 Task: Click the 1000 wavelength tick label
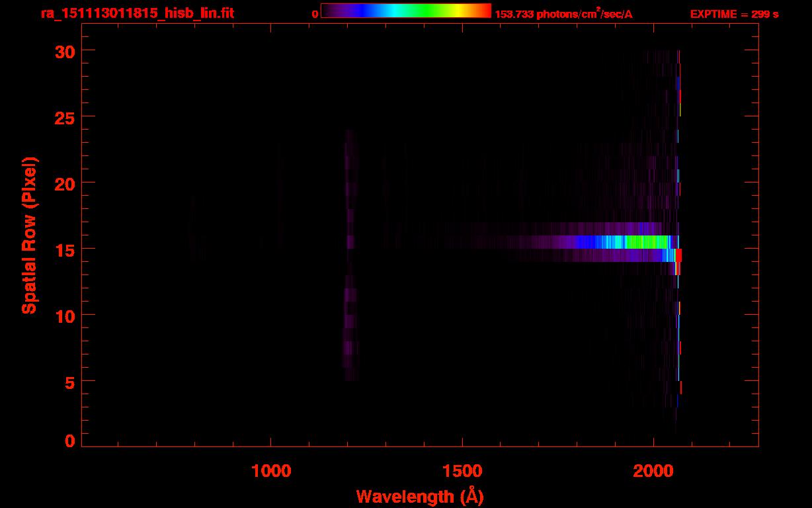pyautogui.click(x=271, y=470)
